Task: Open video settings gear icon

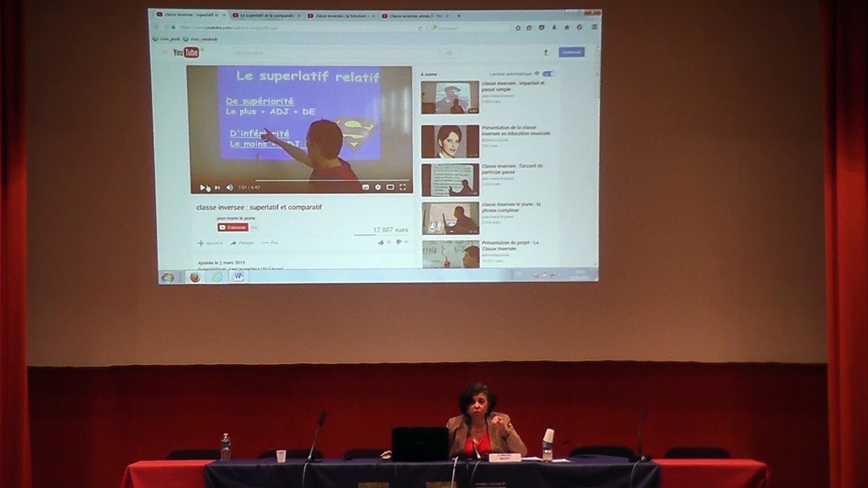Action: 378,187
